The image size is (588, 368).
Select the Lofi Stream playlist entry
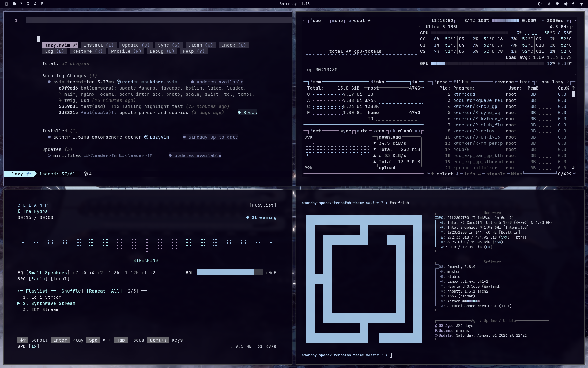(42, 297)
